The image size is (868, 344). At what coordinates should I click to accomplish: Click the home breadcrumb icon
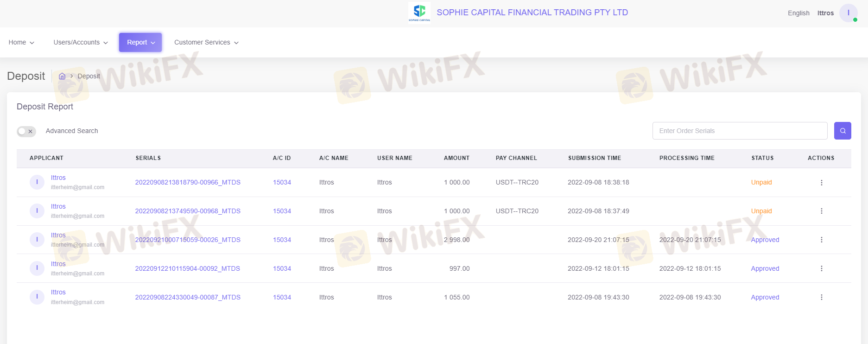click(x=62, y=76)
